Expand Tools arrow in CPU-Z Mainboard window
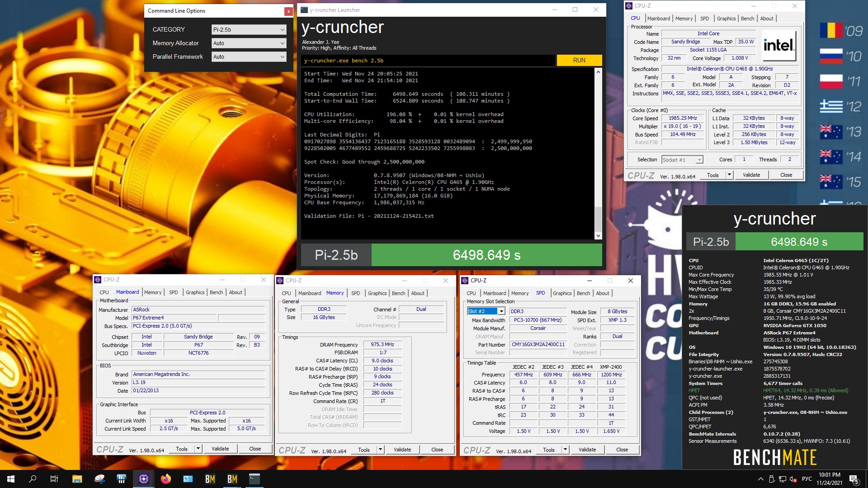The image size is (868, 488). point(198,449)
